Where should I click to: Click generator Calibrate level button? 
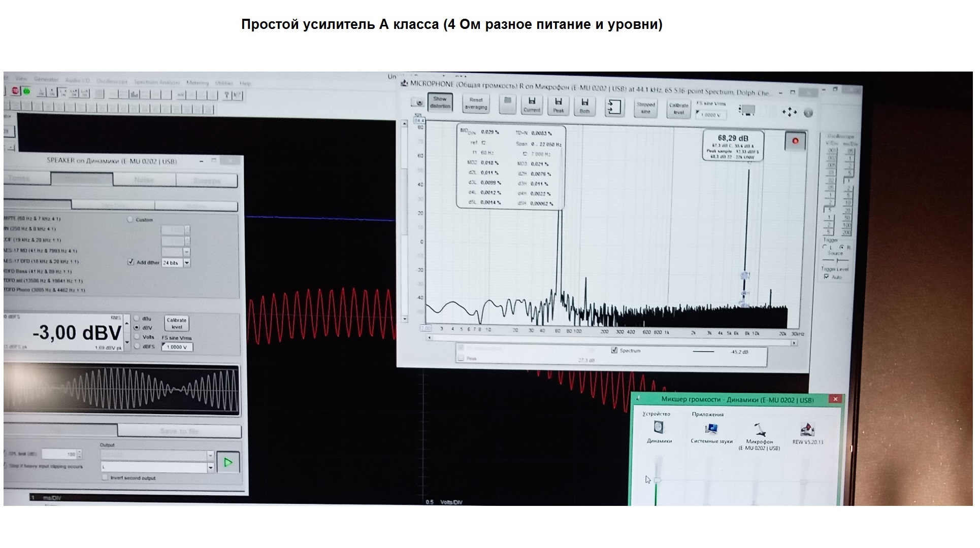click(x=176, y=323)
